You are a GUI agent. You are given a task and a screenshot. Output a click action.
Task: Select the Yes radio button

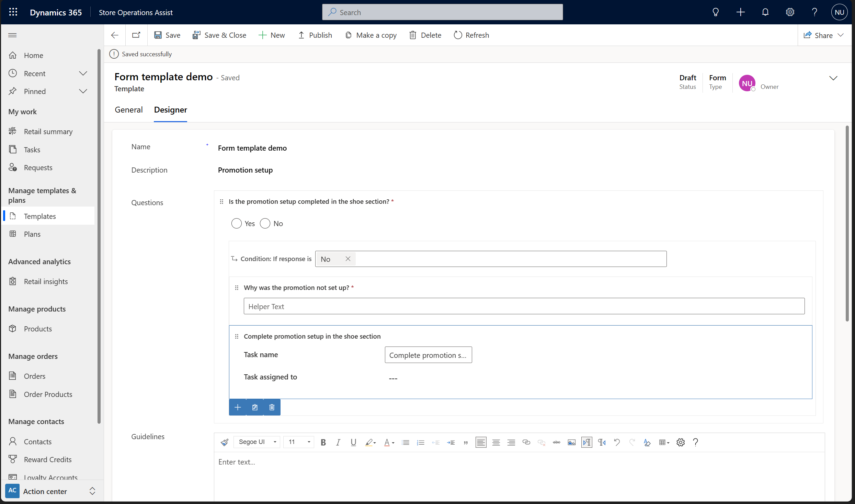tap(237, 223)
